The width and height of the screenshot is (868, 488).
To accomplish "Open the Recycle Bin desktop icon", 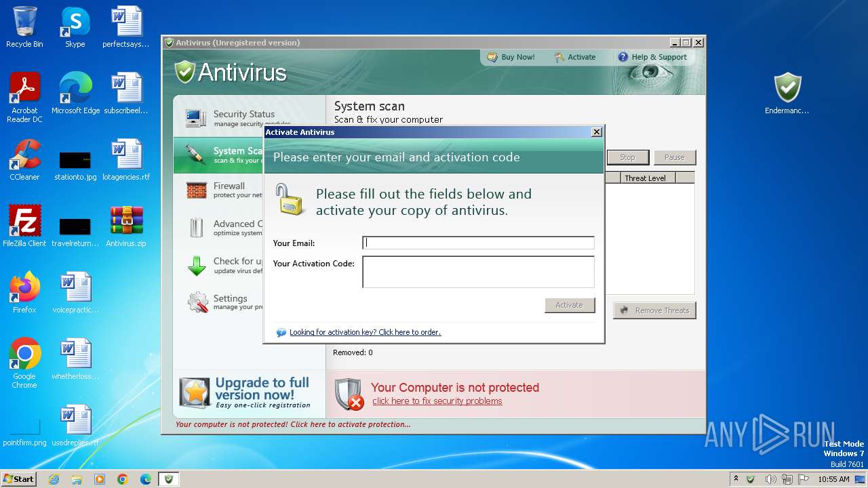I will [24, 27].
